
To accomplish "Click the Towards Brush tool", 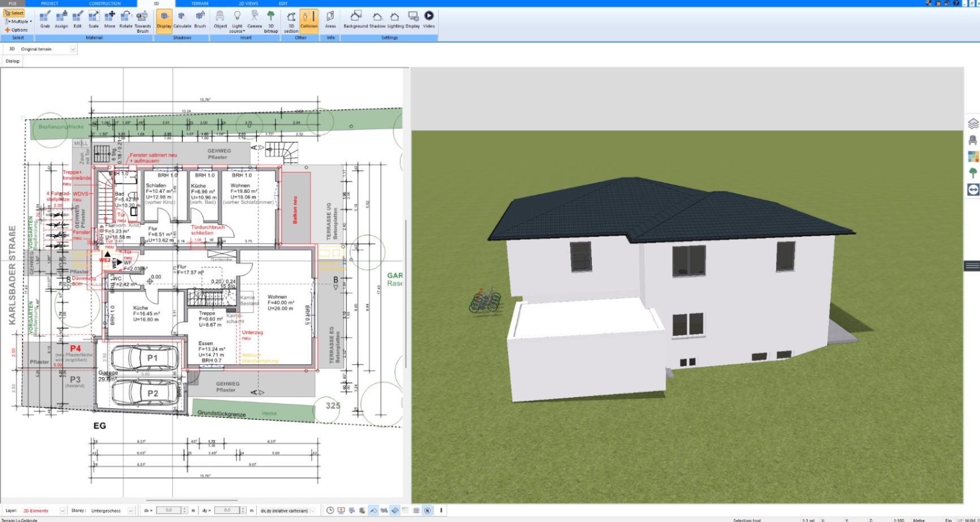I will pos(143,21).
